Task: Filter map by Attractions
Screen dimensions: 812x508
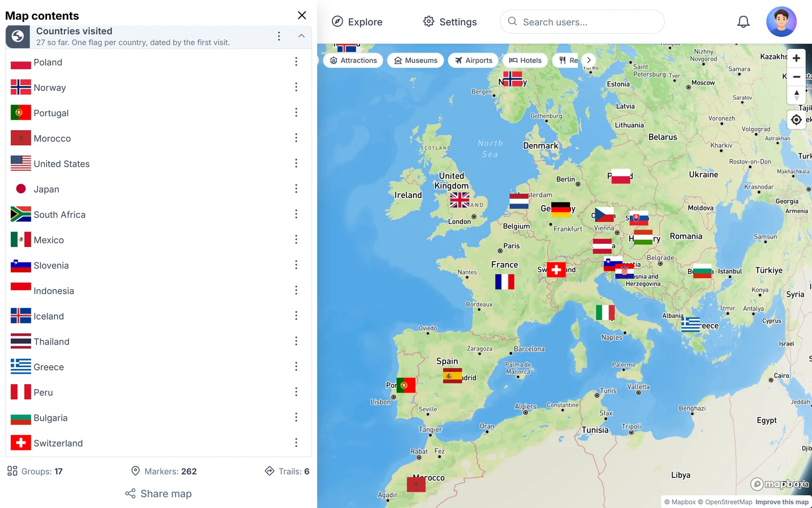Action: pos(353,60)
